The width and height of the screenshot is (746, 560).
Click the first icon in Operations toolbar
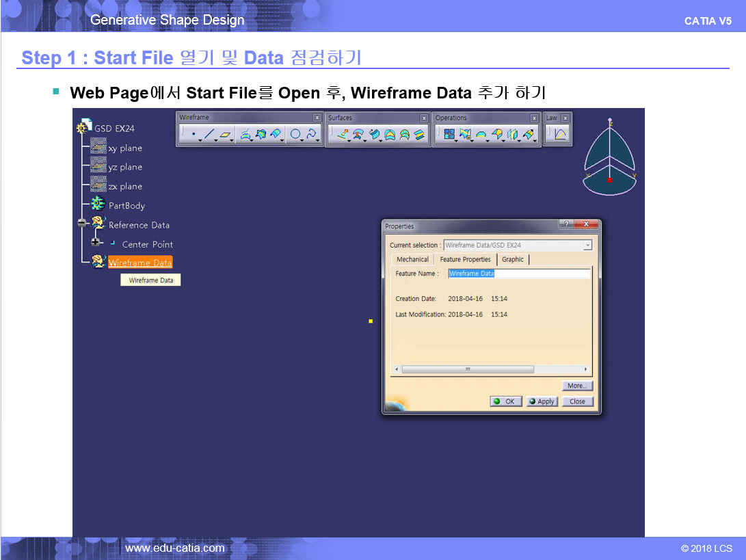pyautogui.click(x=449, y=135)
